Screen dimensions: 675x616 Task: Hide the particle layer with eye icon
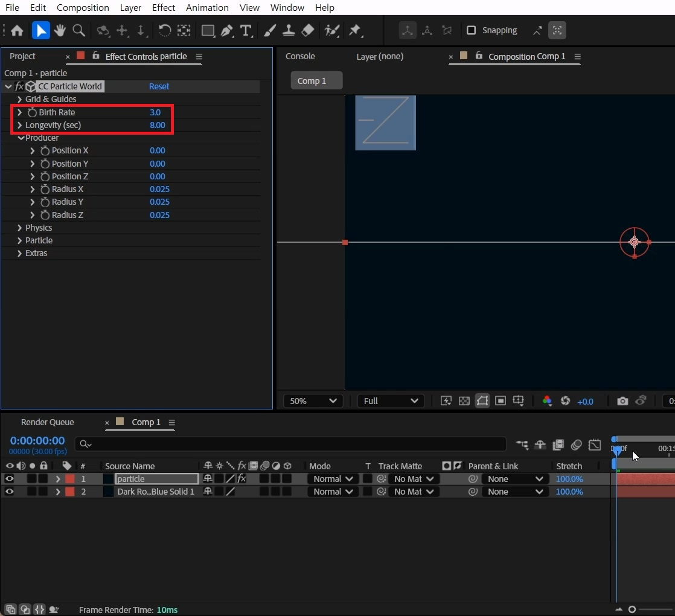coord(9,479)
